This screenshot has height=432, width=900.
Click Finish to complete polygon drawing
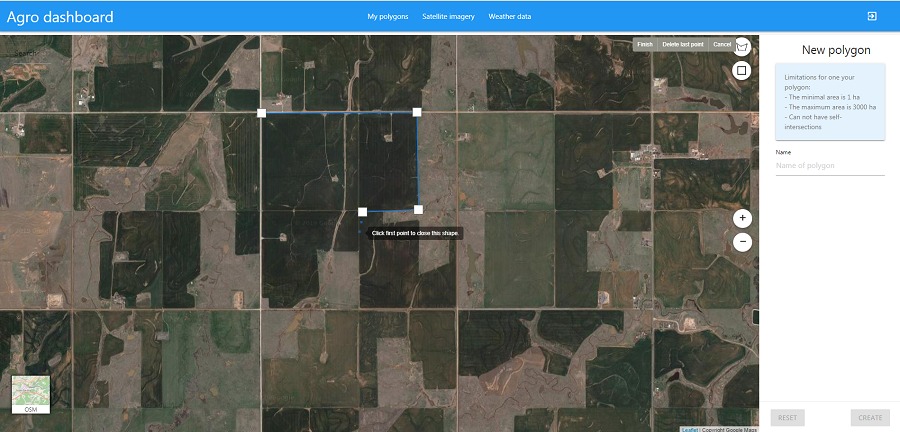[645, 45]
